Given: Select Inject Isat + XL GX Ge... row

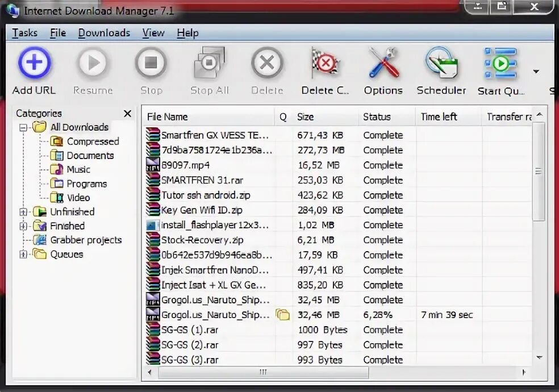Looking at the screenshot, I should coord(338,285).
